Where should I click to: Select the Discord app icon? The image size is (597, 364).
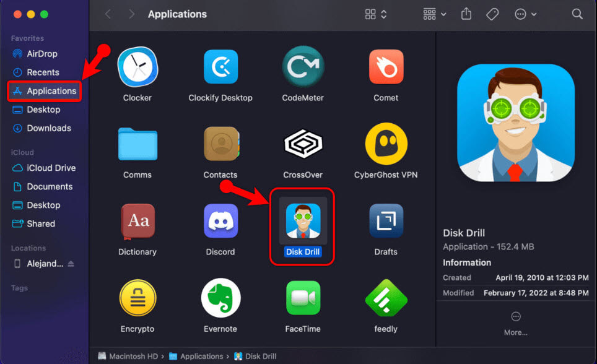(220, 221)
